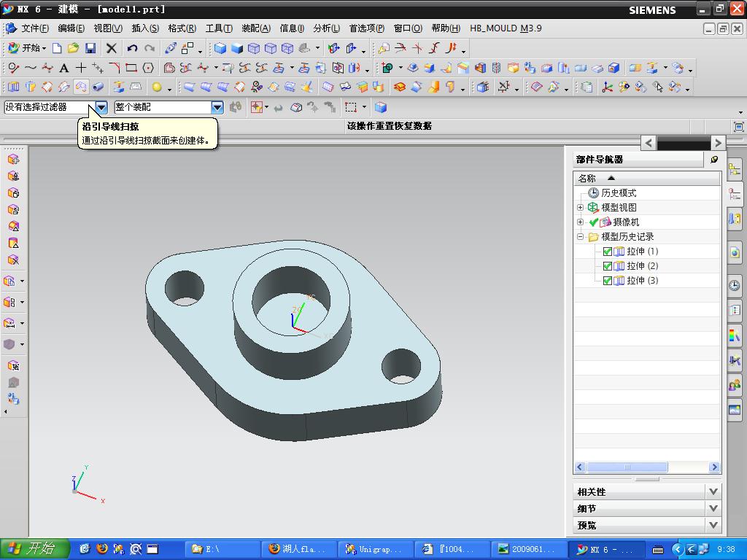Viewport: 747px width, 560px height.
Task: Expand the 相关性 section
Action: coord(713,492)
